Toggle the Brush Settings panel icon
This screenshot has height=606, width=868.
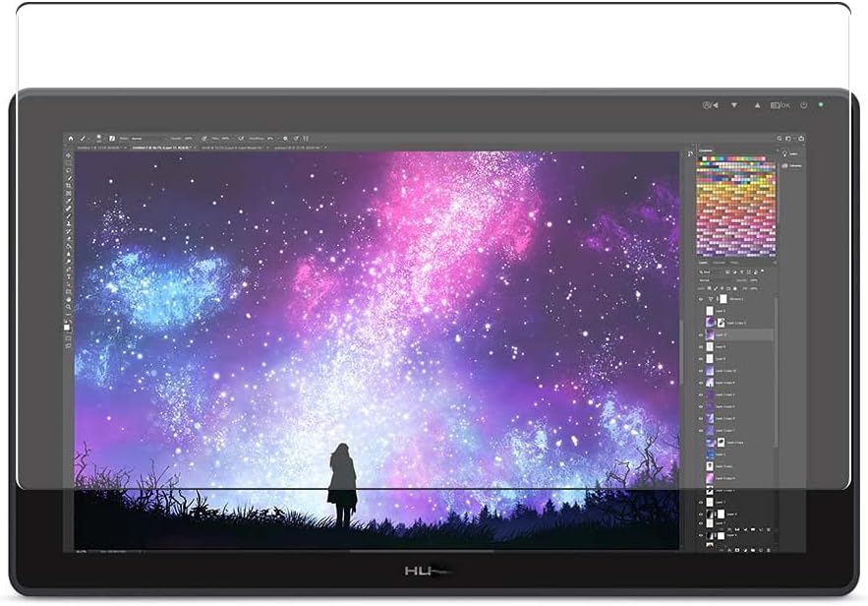click(112, 139)
